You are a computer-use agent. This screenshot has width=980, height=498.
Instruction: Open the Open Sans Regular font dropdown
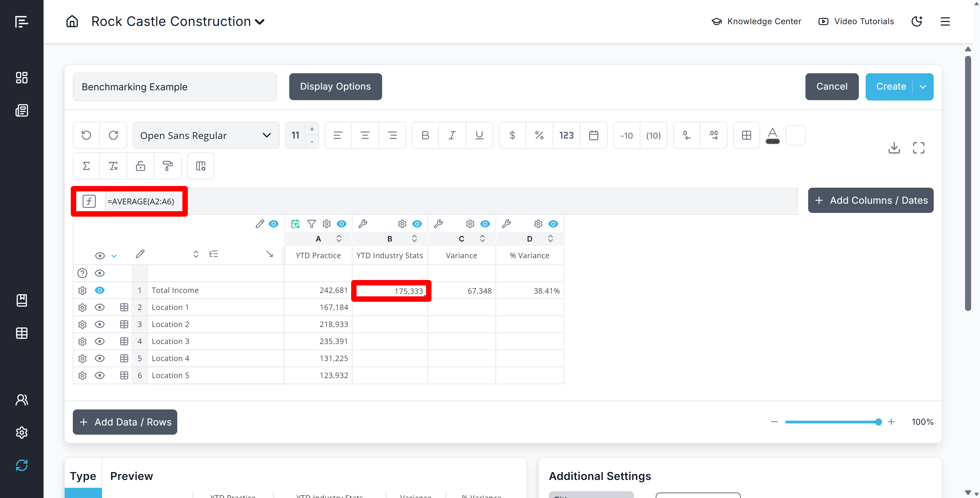click(206, 135)
